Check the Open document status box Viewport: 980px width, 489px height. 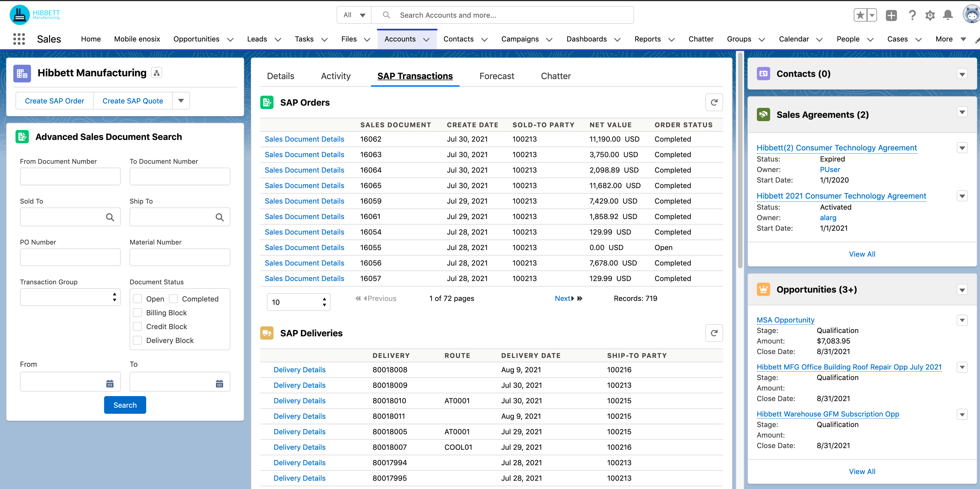[x=137, y=299]
